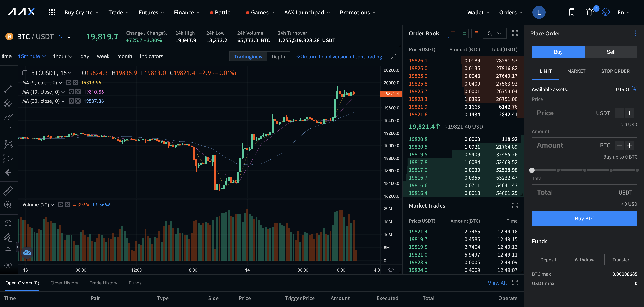Open the 0.1 price precision dropdown
This screenshot has height=307, width=644.
coord(494,34)
